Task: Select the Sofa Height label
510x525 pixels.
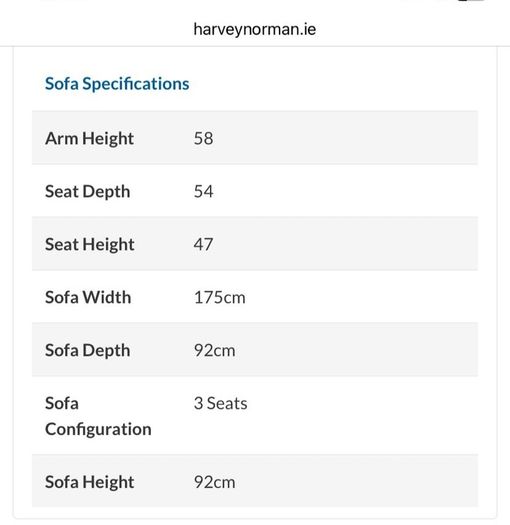Action: coord(89,482)
